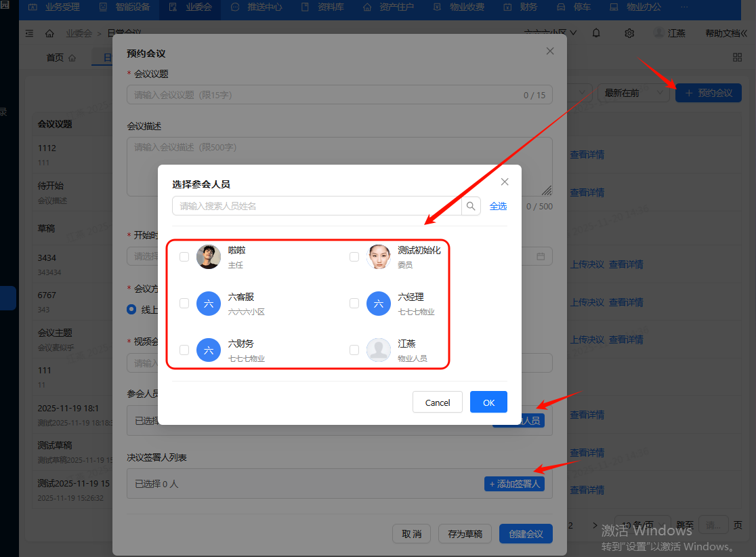Image resolution: width=756 pixels, height=557 pixels.
Task: Toggle the sidebar collapse menu icon
Action: tap(29, 33)
